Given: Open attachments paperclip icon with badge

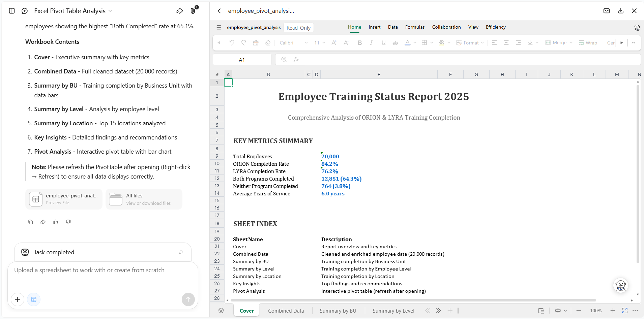Looking at the screenshot, I should (x=194, y=10).
